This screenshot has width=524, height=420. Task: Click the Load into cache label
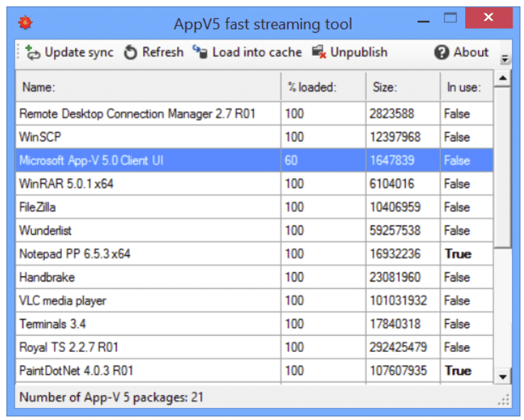pos(257,52)
